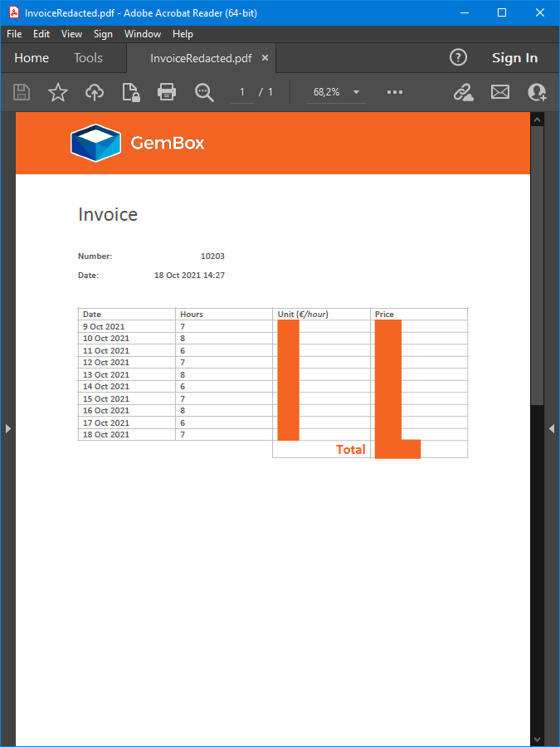This screenshot has width=560, height=747.
Task: Click the Save file icon
Action: pos(22,92)
